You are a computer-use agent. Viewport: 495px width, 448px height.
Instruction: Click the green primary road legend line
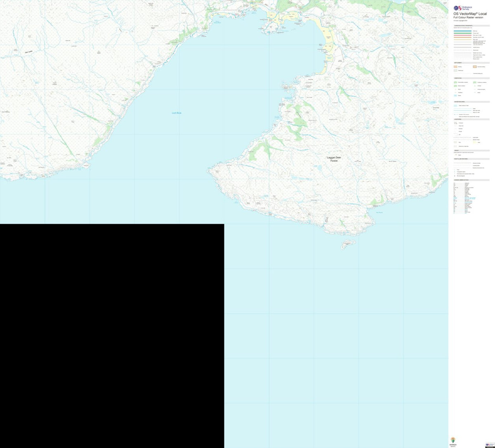tap(463, 33)
